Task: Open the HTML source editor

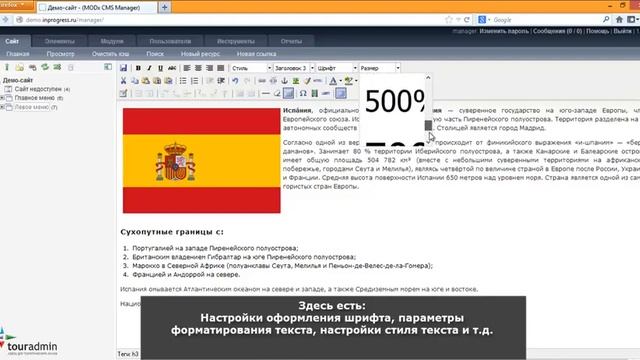Action: 318,81
